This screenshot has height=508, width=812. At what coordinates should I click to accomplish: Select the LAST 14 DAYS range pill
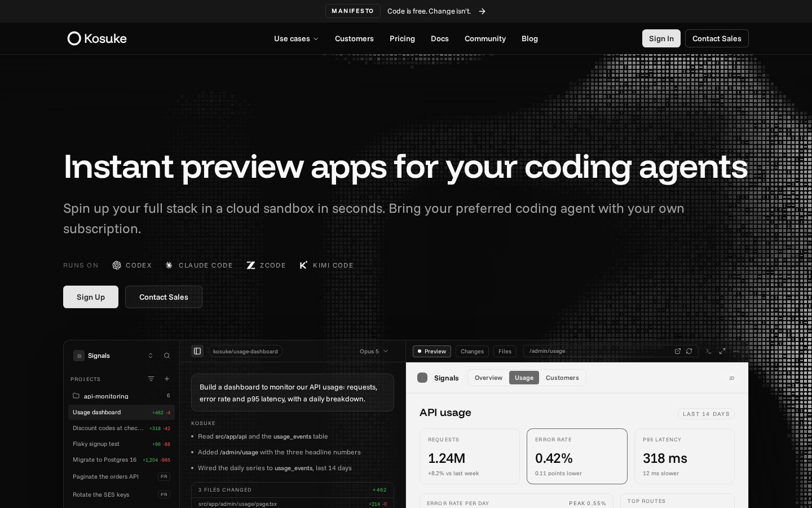[706, 414]
